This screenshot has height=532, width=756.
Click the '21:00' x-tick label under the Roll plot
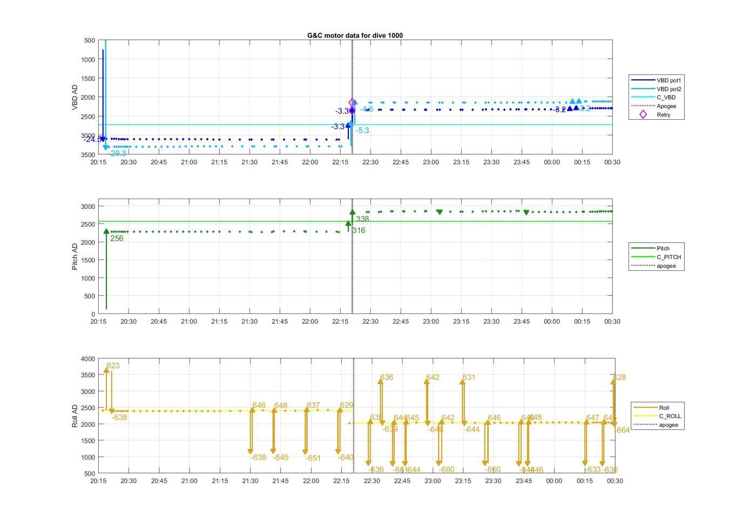click(190, 481)
